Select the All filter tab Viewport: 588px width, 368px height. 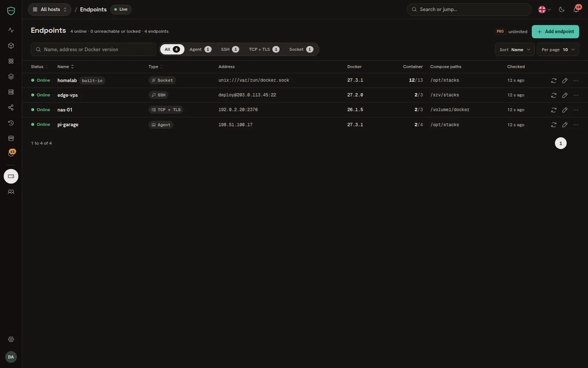[x=172, y=49]
